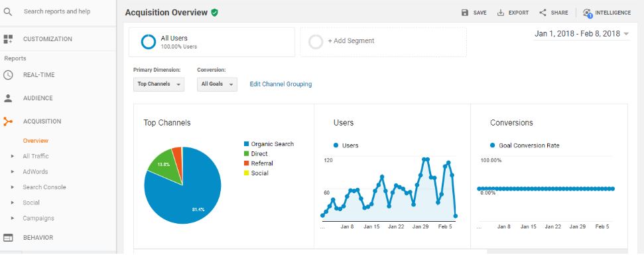644x255 pixels.
Task: Click the Social yellow legend swatch
Action: tap(247, 173)
